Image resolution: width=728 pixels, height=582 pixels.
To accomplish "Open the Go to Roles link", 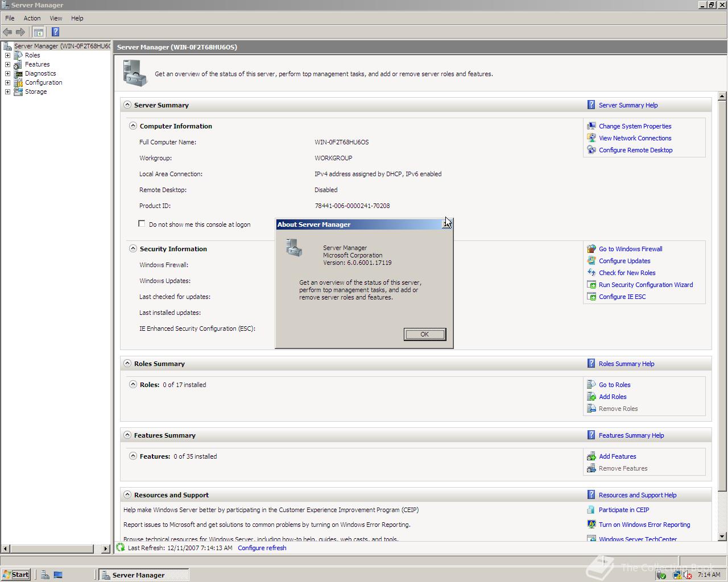I will coord(614,385).
